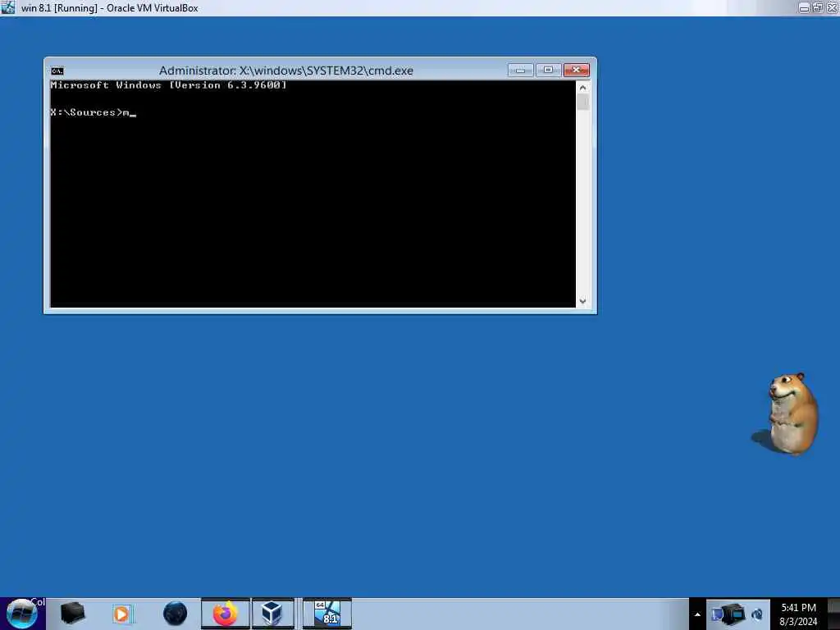Screen dimensions: 840x630
Task: Maximize the cmd.exe window
Action: [x=548, y=71]
